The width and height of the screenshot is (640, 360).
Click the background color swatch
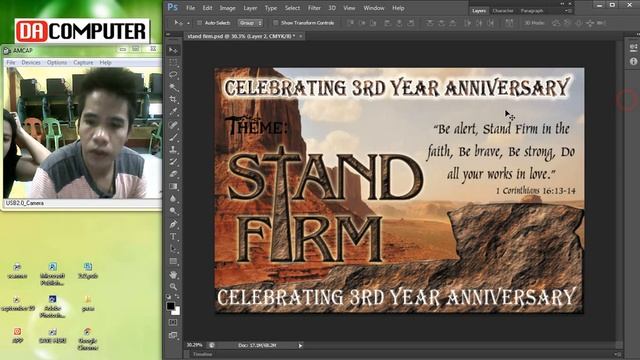(x=177, y=312)
